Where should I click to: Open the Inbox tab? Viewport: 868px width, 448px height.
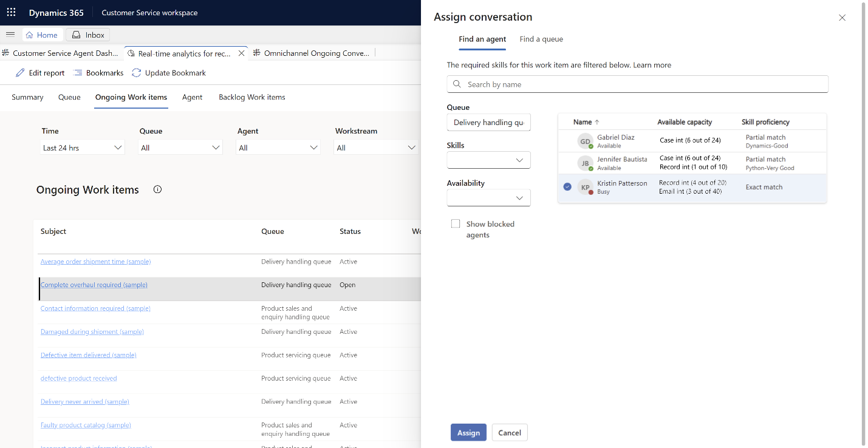tap(88, 35)
